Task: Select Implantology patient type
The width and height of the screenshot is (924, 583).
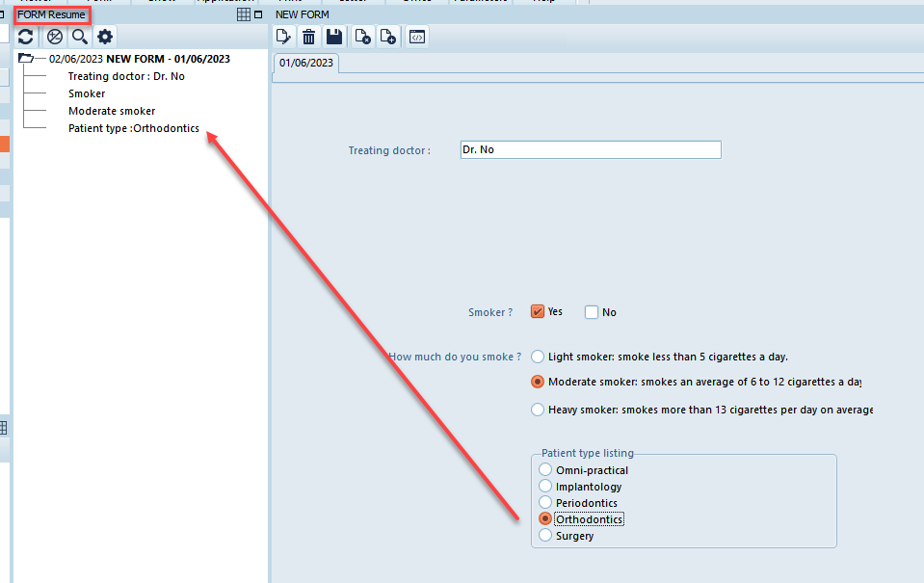Action: [x=545, y=487]
